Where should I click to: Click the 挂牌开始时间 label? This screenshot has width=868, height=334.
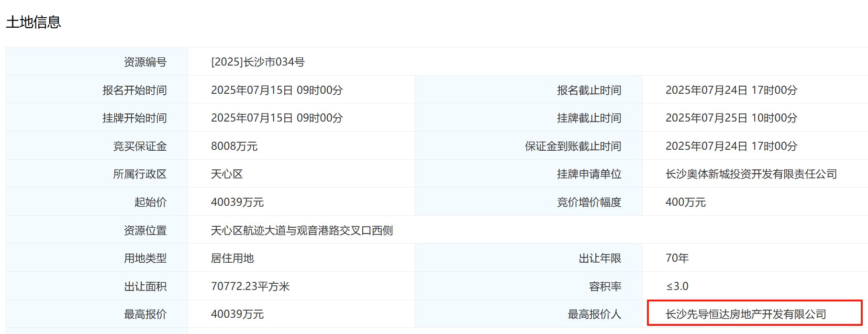pyautogui.click(x=134, y=118)
